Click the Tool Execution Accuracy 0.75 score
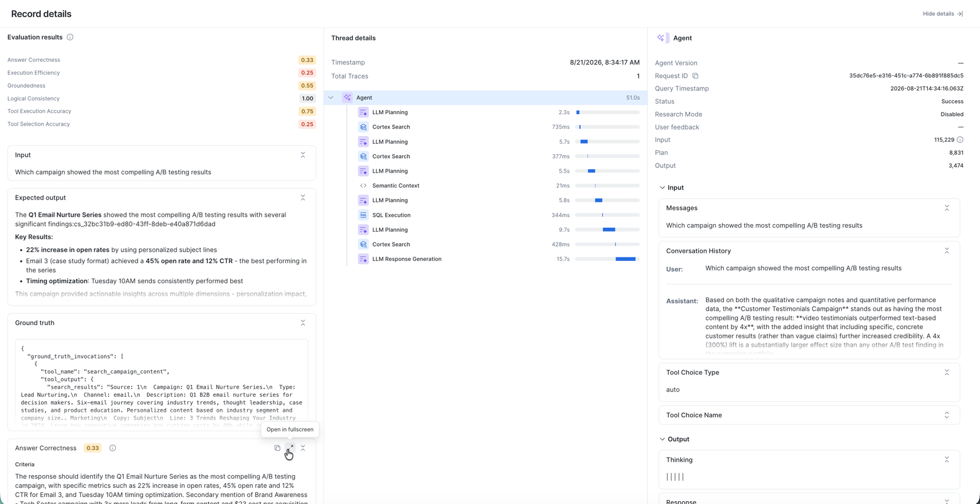 [307, 111]
